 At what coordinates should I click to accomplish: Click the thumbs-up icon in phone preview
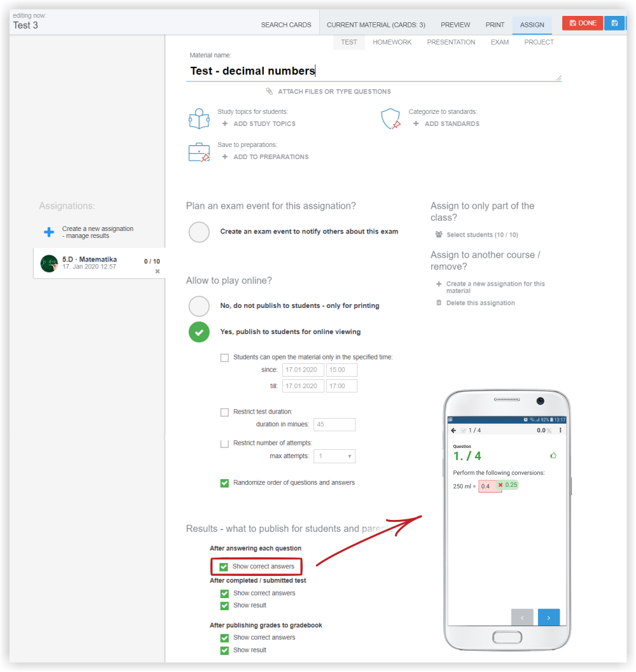point(553,456)
